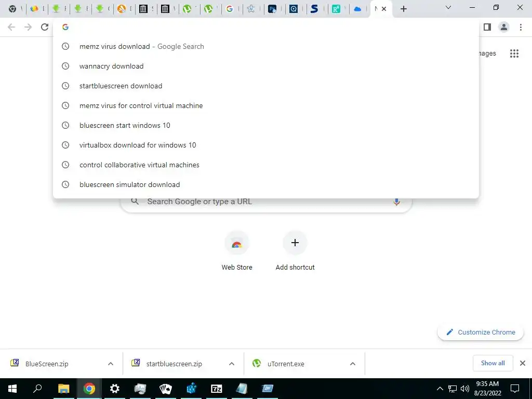Screen dimensions: 532x399
Task: Open the network status tray icon
Action: coord(453,389)
